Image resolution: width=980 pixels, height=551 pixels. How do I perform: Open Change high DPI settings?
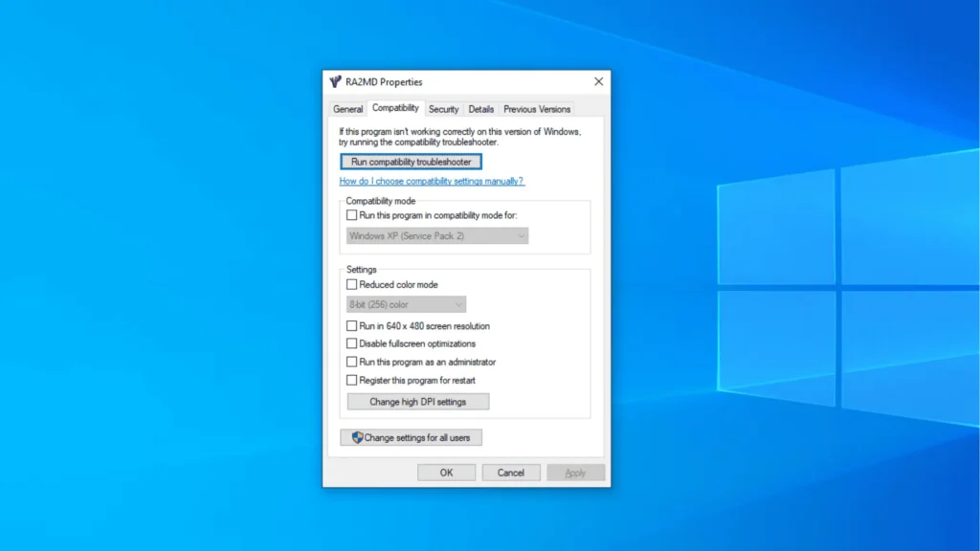(417, 402)
